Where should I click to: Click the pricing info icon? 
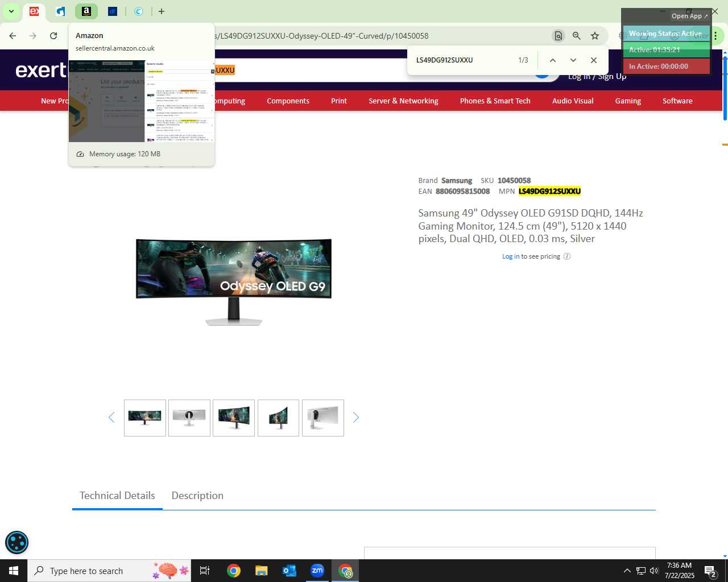point(567,256)
